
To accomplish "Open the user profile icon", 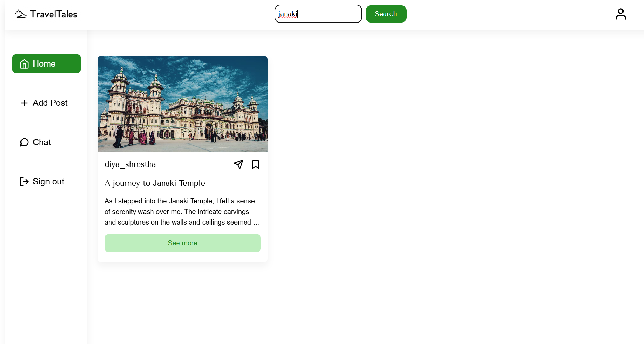I will point(620,14).
